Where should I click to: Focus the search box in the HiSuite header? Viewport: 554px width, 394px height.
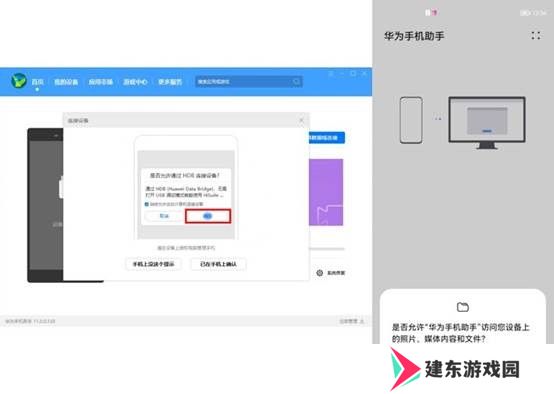coord(249,82)
